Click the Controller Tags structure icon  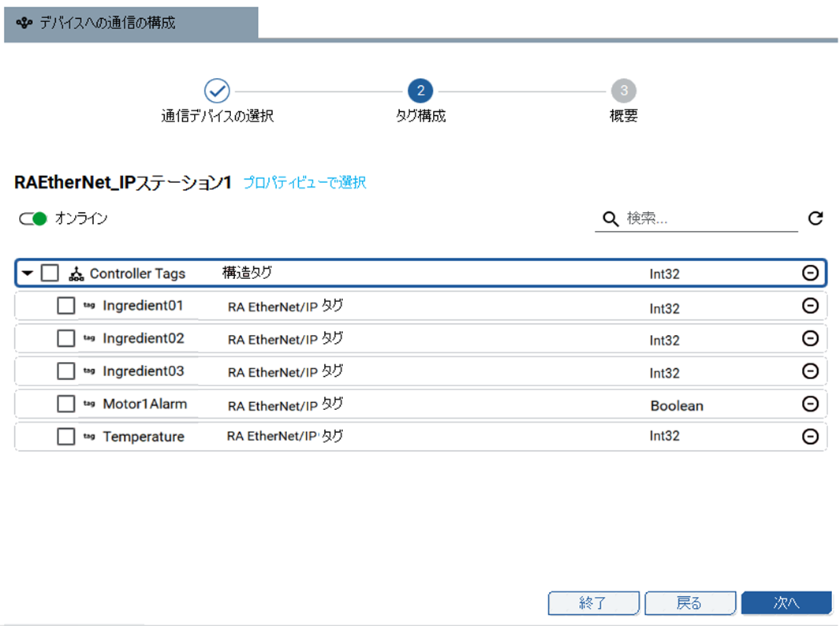pyautogui.click(x=76, y=274)
